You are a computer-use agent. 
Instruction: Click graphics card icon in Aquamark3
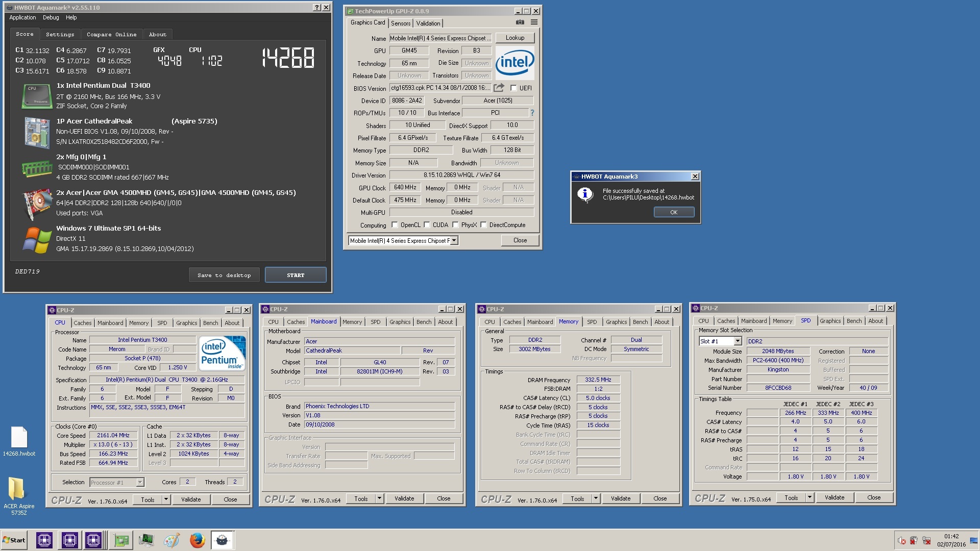(37, 204)
